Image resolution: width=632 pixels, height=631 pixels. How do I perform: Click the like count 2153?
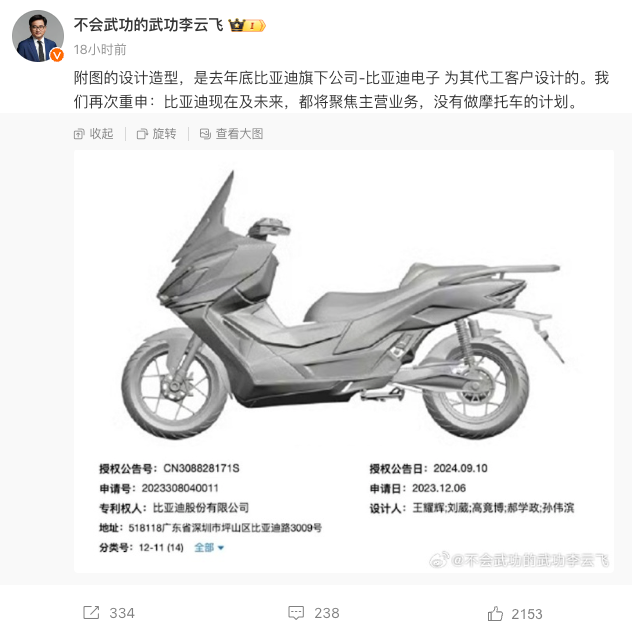pyautogui.click(x=527, y=614)
